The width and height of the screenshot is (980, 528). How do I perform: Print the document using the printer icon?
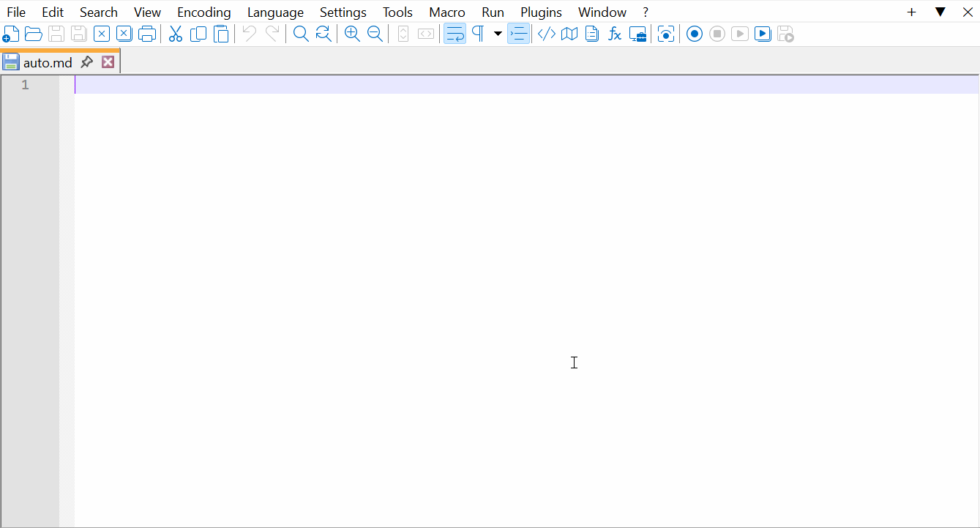click(147, 34)
